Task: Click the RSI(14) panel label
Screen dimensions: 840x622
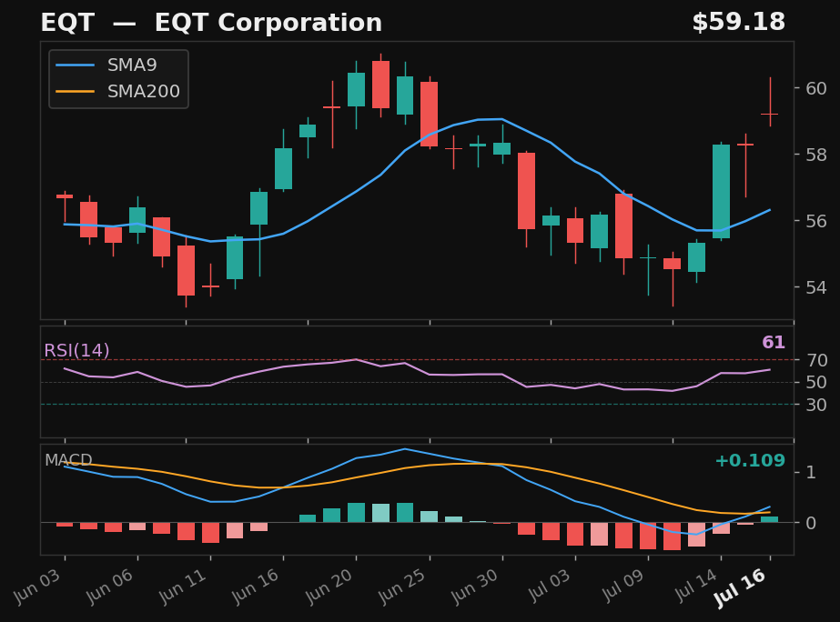Action: tap(76, 351)
